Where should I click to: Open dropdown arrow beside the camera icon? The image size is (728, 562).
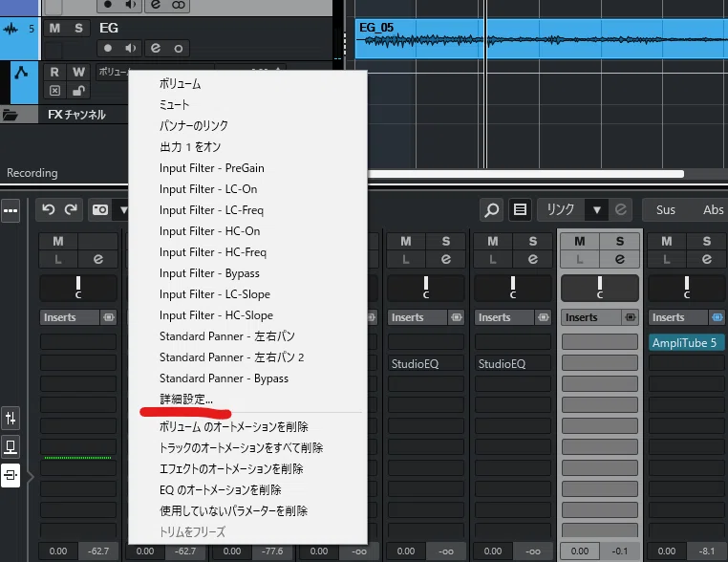[123, 210]
